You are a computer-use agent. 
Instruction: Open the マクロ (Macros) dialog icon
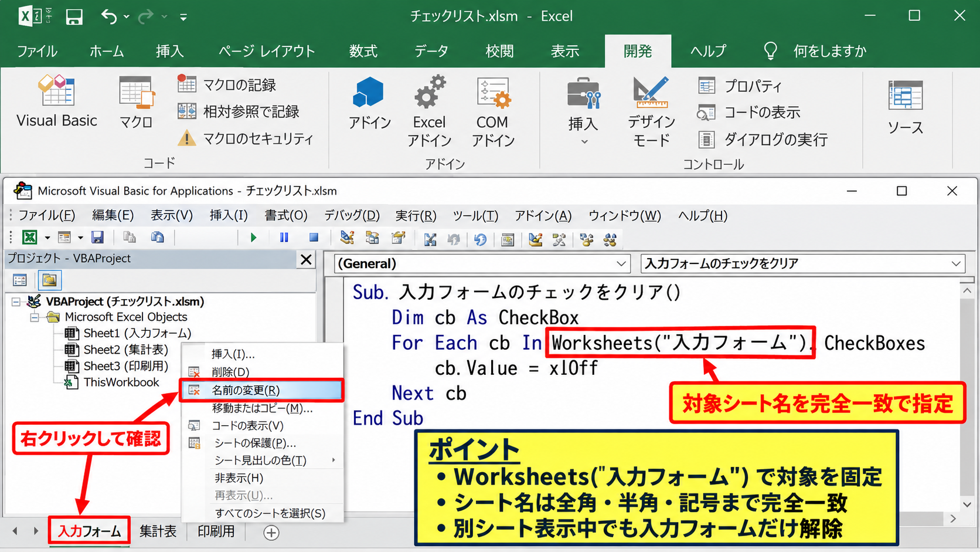coord(136,102)
